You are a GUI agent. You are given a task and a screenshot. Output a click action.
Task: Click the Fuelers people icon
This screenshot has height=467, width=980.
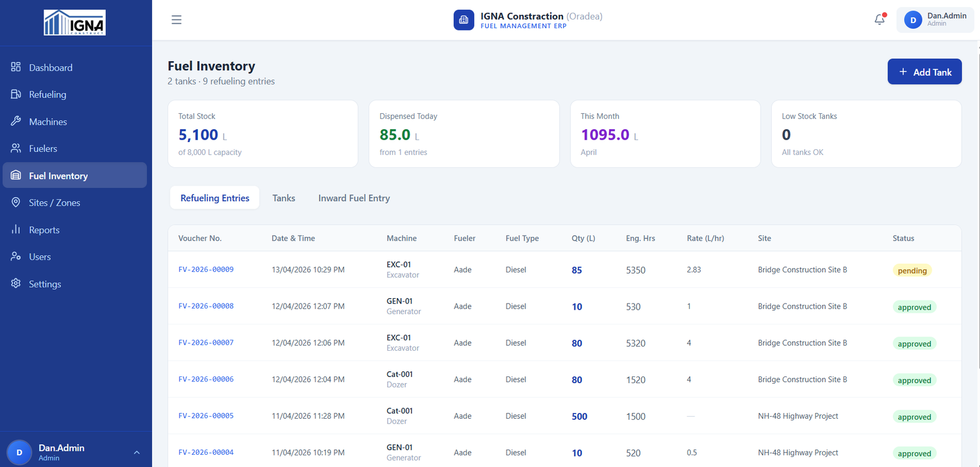[16, 148]
